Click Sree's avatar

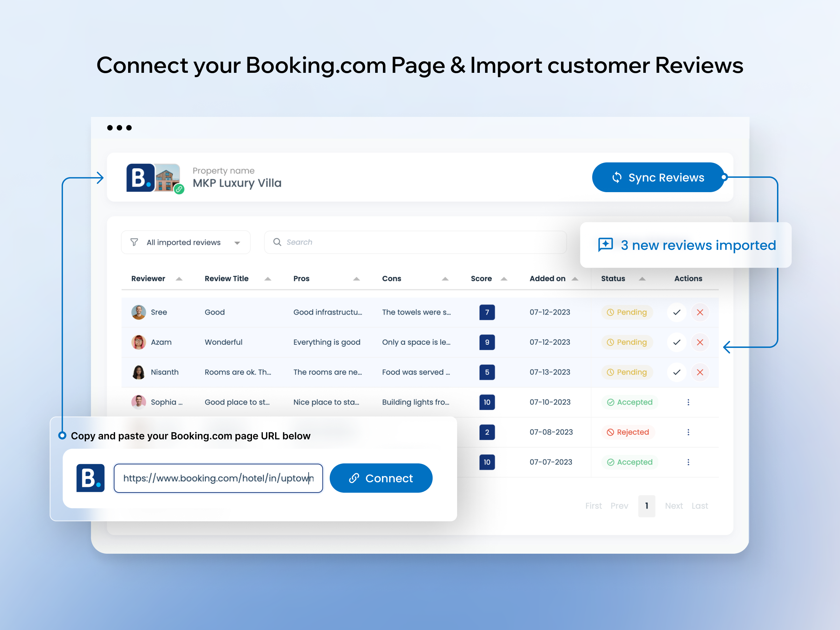(x=139, y=312)
